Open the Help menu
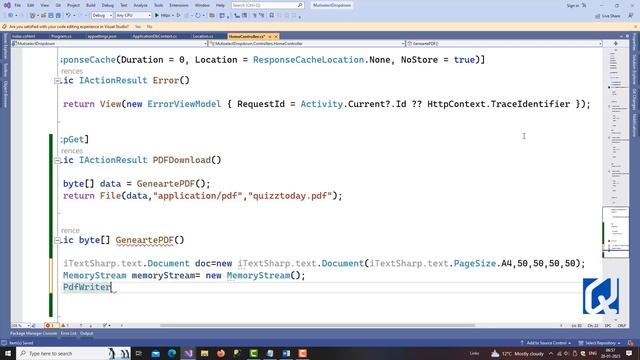Viewport: 640px width, 360px height. (x=220, y=5)
